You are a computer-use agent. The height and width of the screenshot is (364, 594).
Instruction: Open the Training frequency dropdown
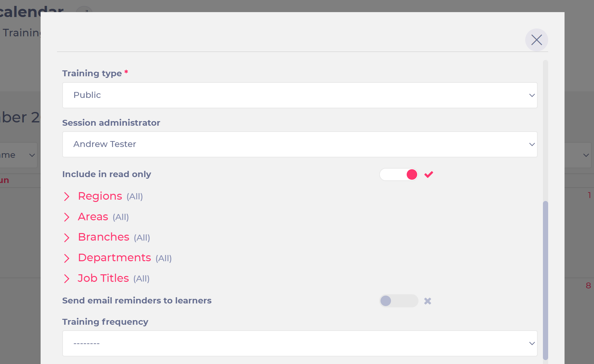tap(300, 343)
